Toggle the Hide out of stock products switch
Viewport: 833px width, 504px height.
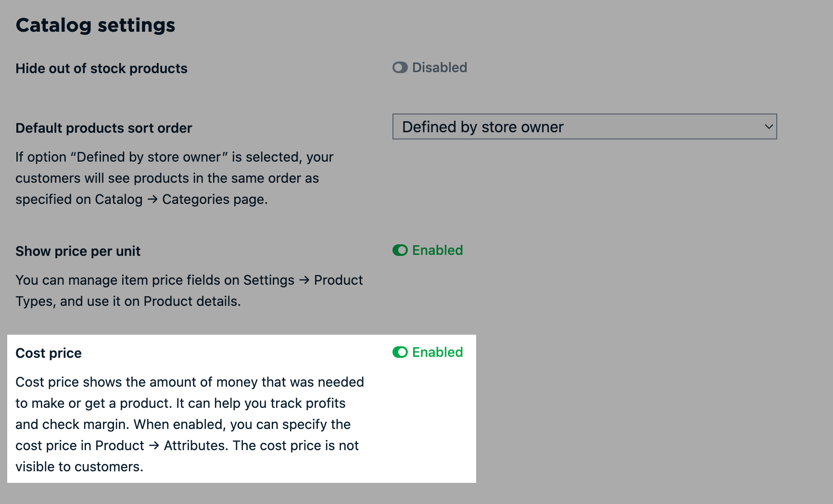point(400,68)
